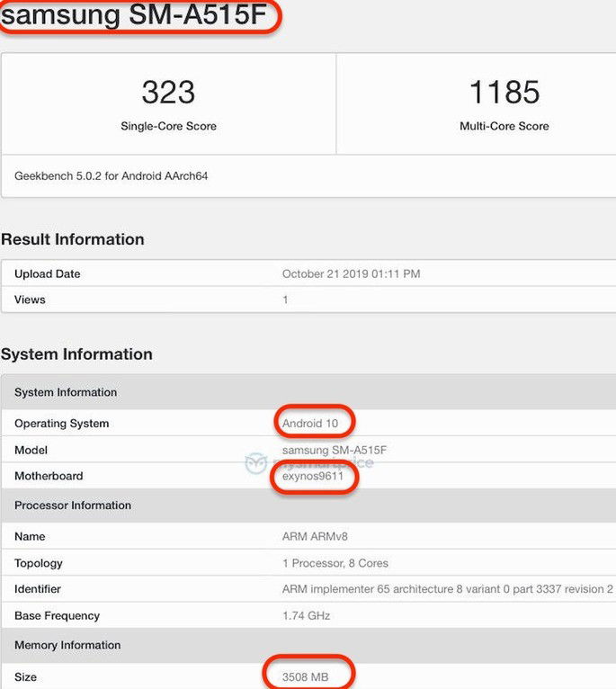Viewport: 616px width, 689px height.
Task: Click the large System Information heading
Action: pyautogui.click(x=76, y=354)
